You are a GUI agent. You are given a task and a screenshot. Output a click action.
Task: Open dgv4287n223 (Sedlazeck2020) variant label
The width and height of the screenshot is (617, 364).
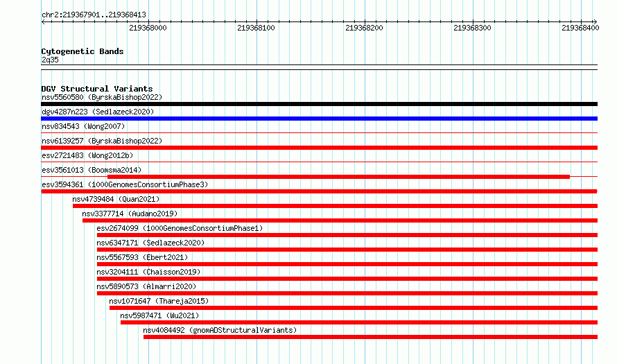[98, 112]
